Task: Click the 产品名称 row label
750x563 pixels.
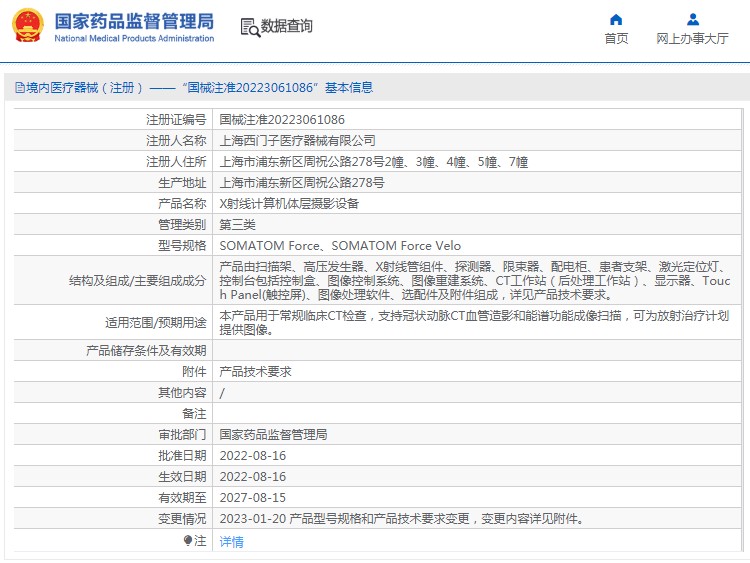Action: 182,203
